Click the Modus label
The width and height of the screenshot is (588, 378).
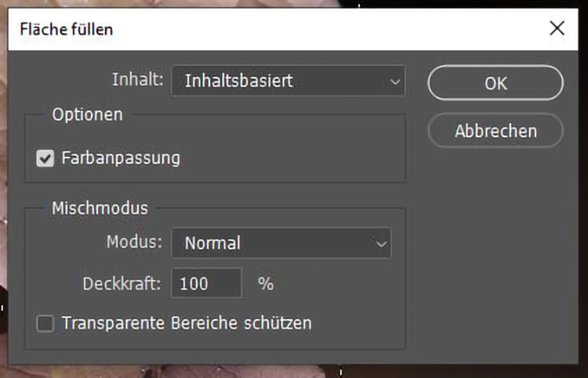134,242
